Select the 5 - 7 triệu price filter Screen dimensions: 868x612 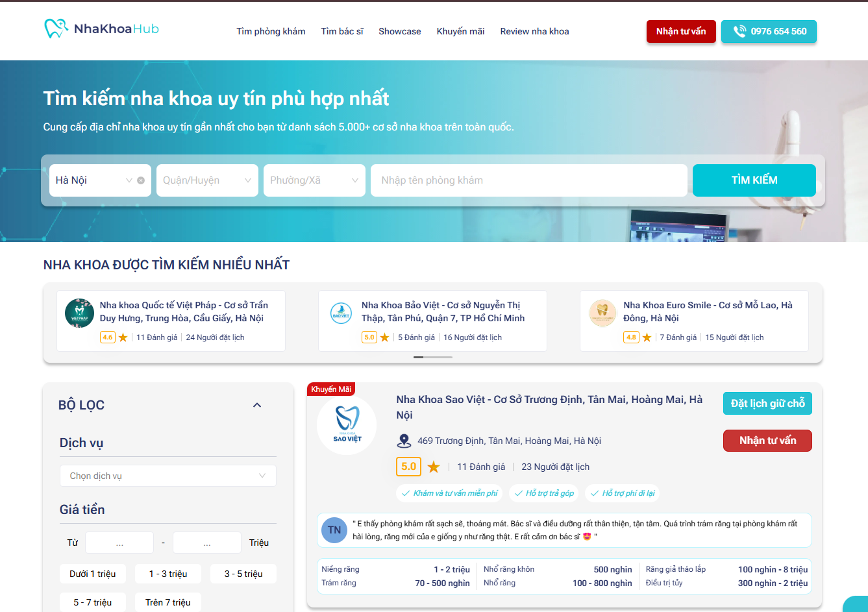click(x=93, y=602)
